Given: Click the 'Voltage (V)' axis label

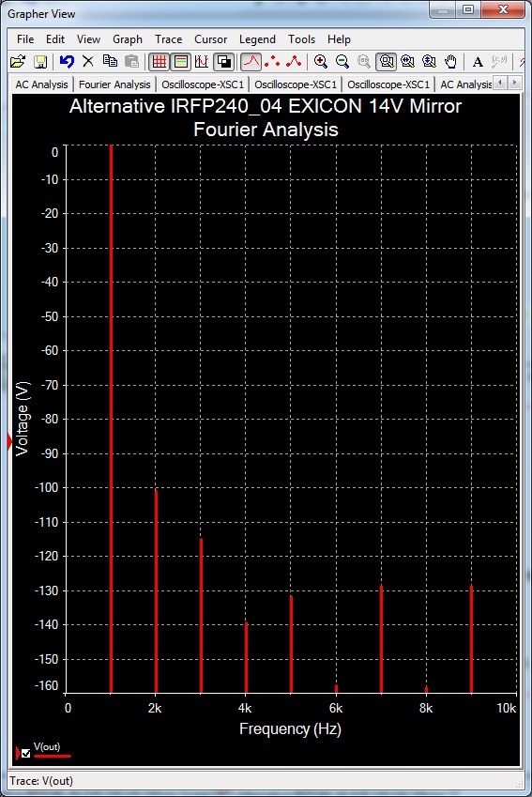Looking at the screenshot, I should pyautogui.click(x=22, y=419).
